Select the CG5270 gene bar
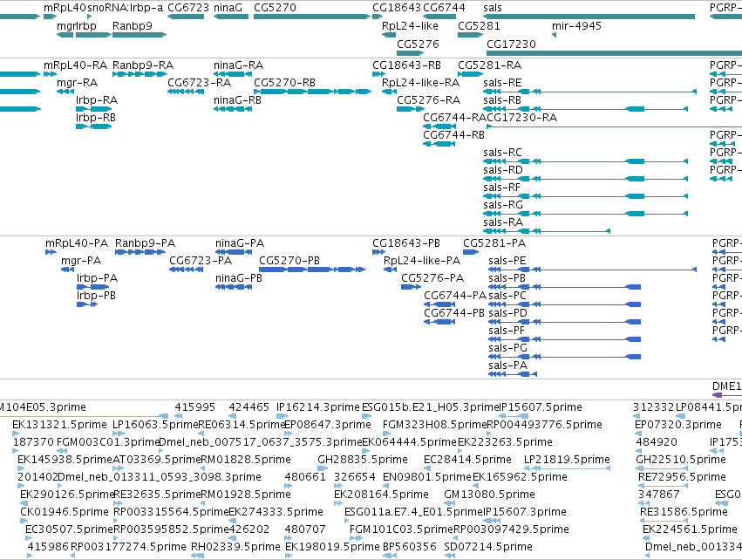 pos(312,17)
